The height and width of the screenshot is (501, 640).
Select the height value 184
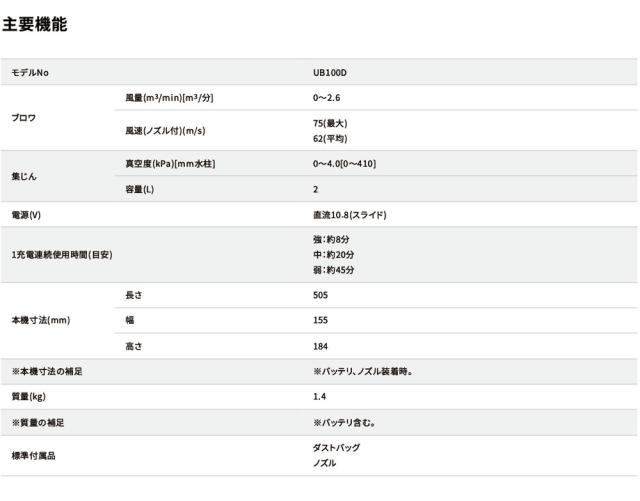(320, 346)
